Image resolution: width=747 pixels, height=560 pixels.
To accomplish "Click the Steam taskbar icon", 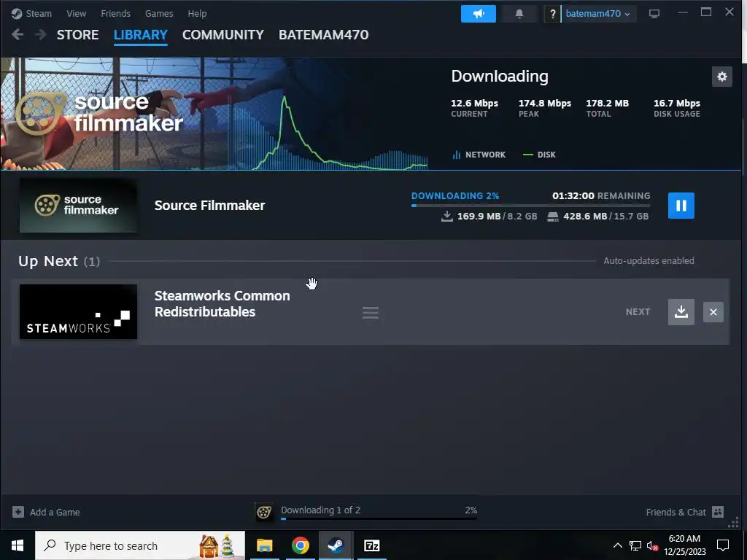I will [x=336, y=545].
